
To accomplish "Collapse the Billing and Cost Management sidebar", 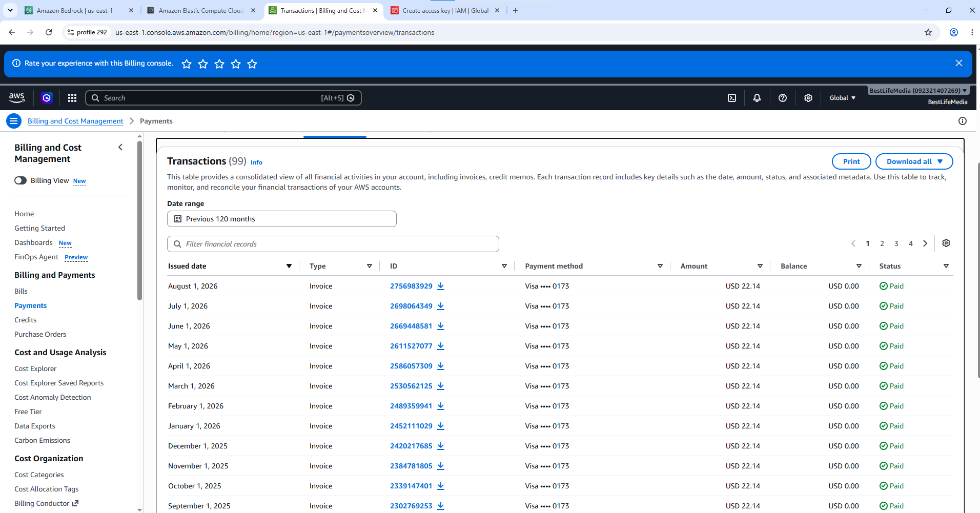I will coord(120,148).
